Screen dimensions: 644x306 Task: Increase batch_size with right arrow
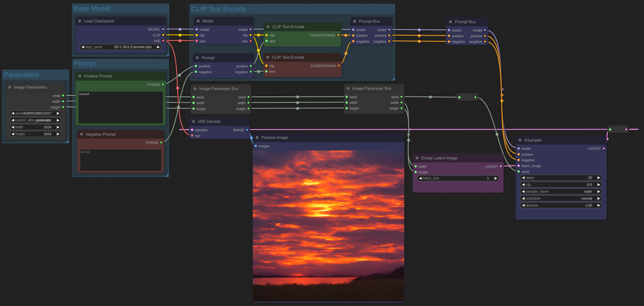point(495,178)
